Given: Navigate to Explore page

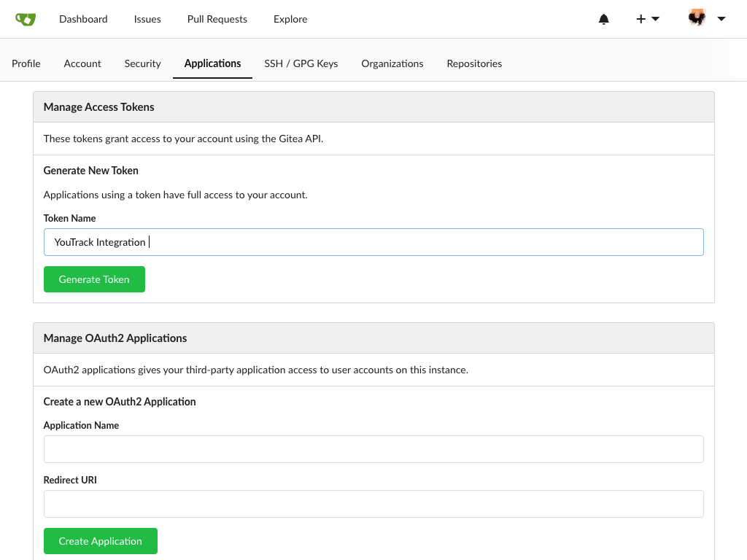Looking at the screenshot, I should (x=290, y=19).
